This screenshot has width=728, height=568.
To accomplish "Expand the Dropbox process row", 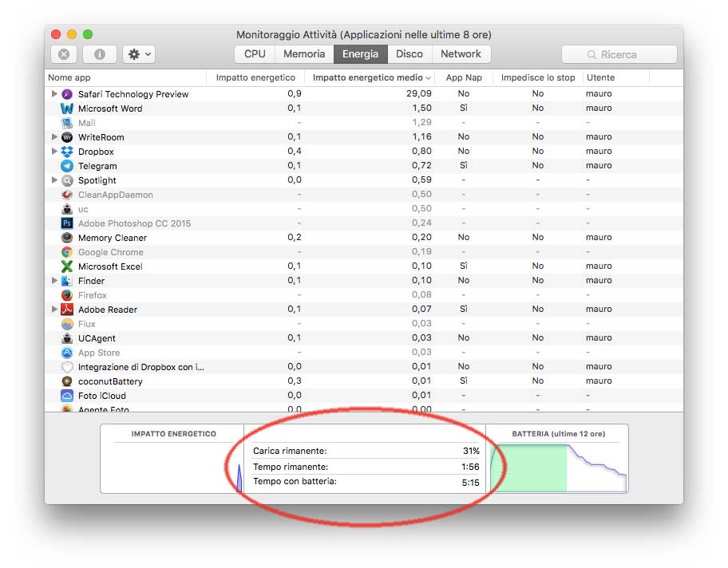I will click(54, 152).
